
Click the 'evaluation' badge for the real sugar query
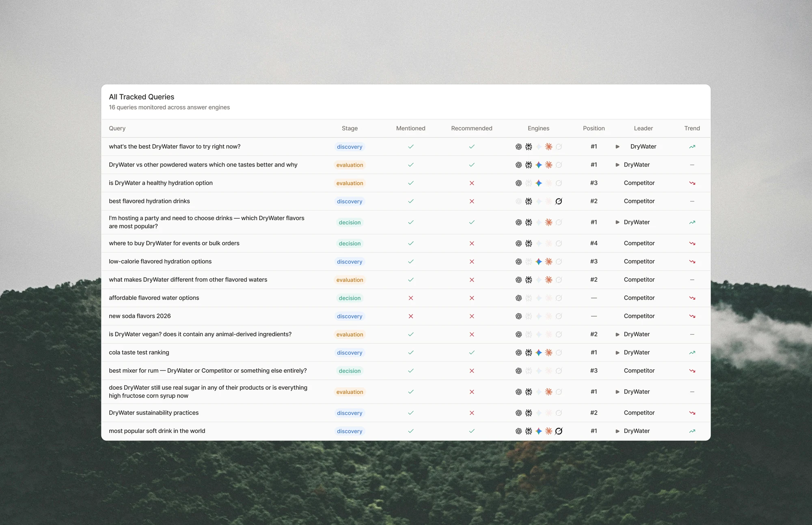tap(350, 392)
